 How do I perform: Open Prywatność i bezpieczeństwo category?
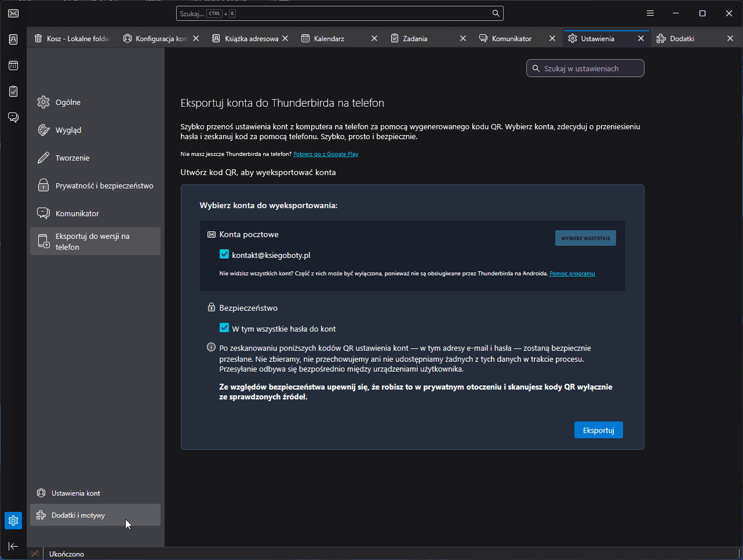[95, 186]
